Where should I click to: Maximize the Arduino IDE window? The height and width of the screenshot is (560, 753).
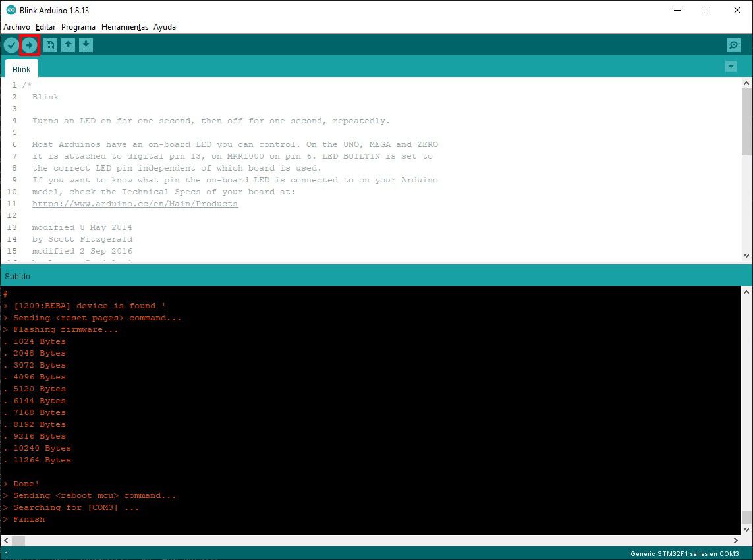pyautogui.click(x=707, y=10)
